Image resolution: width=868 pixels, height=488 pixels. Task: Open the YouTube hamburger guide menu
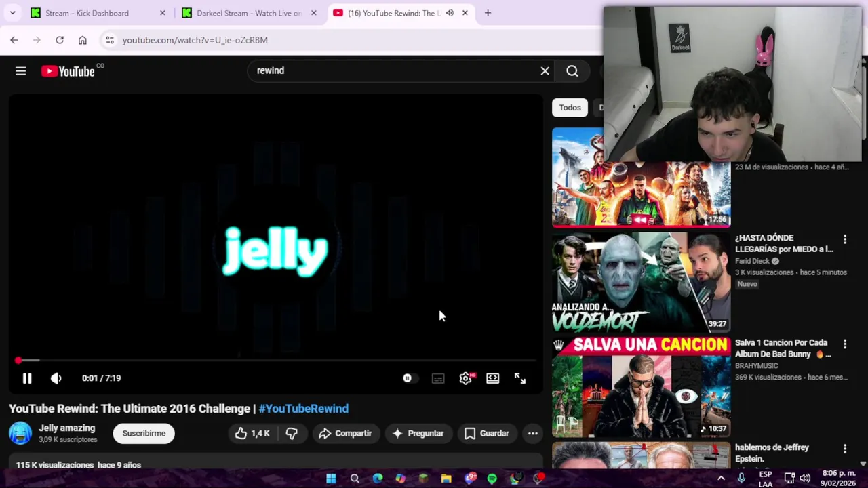tap(21, 71)
